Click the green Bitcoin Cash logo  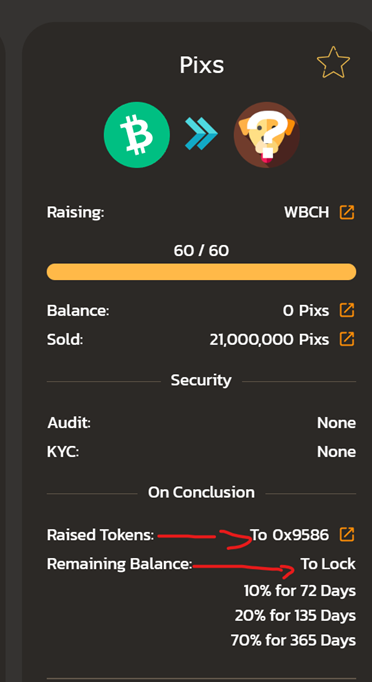pyautogui.click(x=137, y=135)
